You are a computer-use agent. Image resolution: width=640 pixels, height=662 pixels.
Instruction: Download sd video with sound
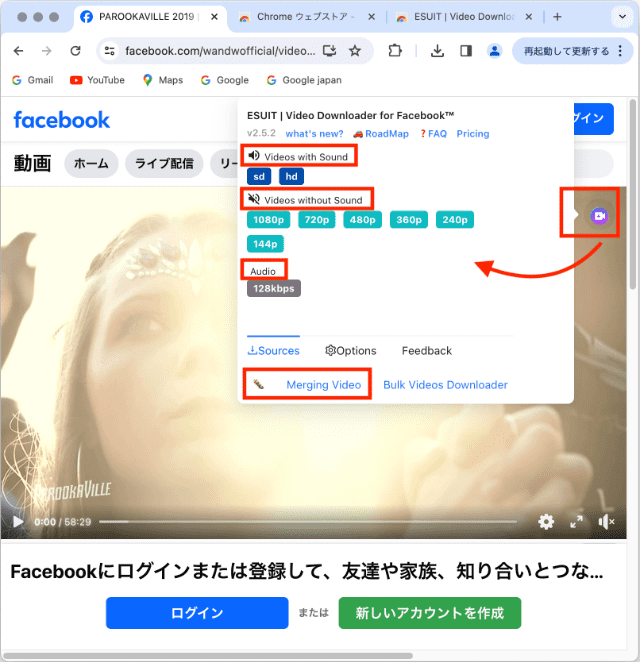[259, 176]
